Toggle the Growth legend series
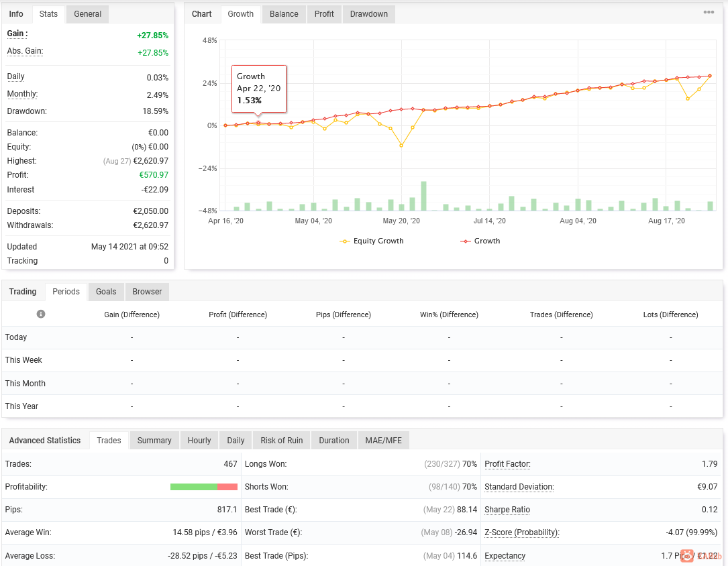 click(480, 241)
